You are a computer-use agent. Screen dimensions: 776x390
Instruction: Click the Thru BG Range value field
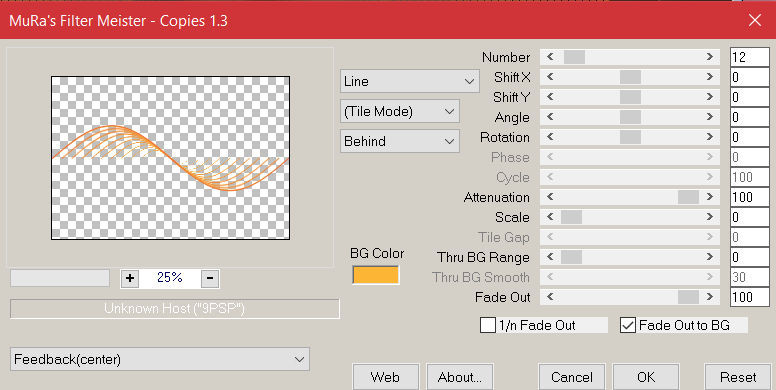(750, 257)
